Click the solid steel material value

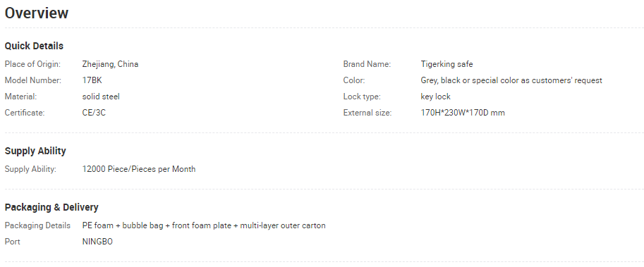coord(101,97)
